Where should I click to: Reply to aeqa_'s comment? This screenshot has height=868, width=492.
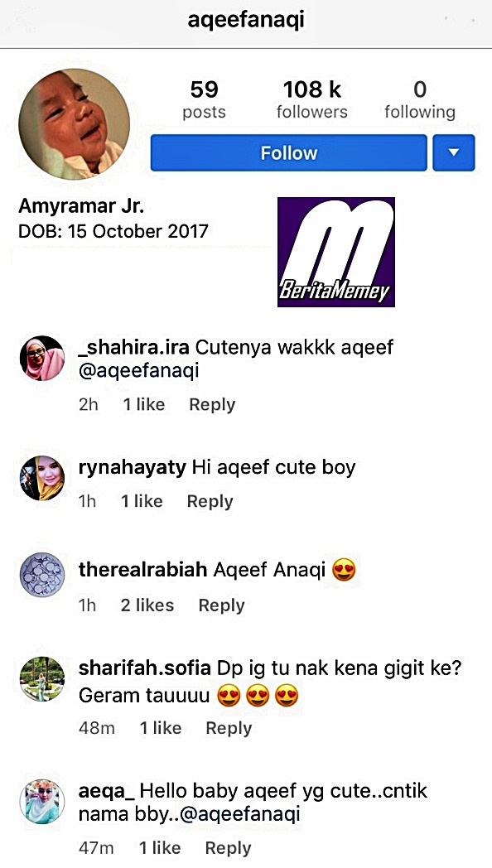228,848
